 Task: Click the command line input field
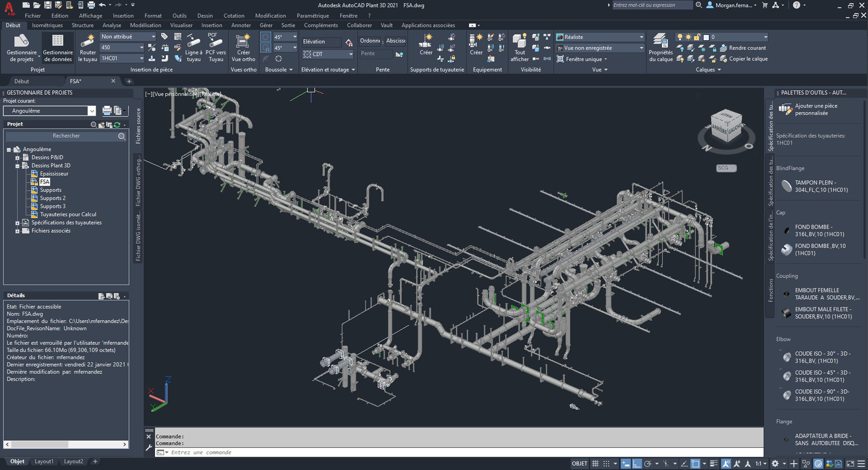click(460, 452)
